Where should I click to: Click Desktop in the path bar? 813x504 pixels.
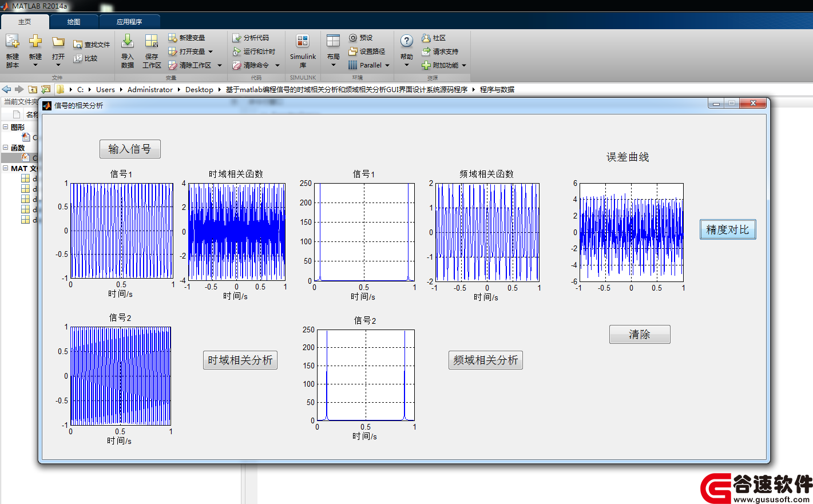[x=199, y=89]
